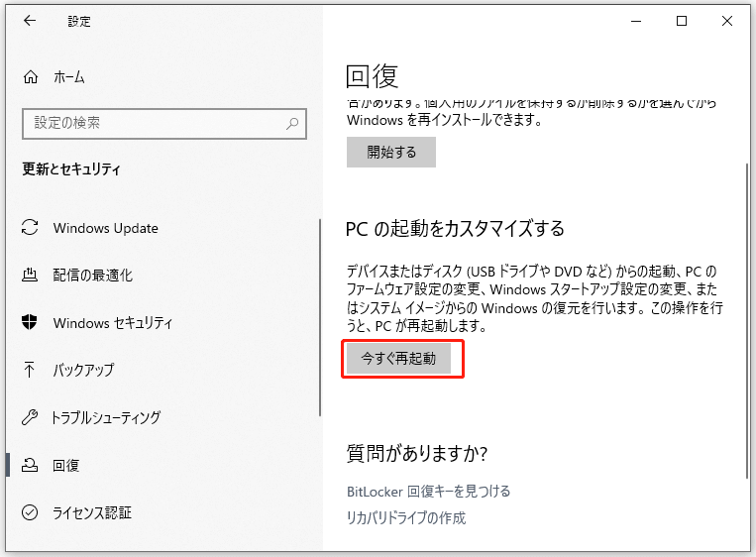Click the home icon beside ホーム
The height and width of the screenshot is (557, 756).
click(x=31, y=76)
